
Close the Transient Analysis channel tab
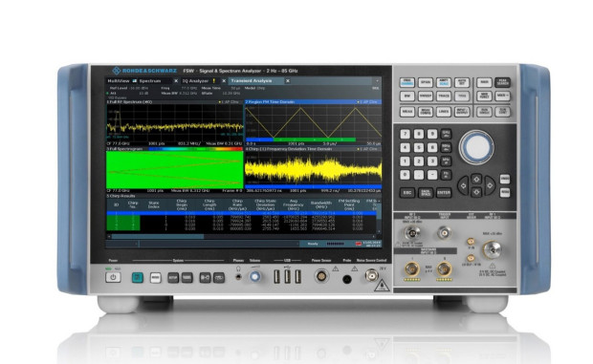(288, 81)
